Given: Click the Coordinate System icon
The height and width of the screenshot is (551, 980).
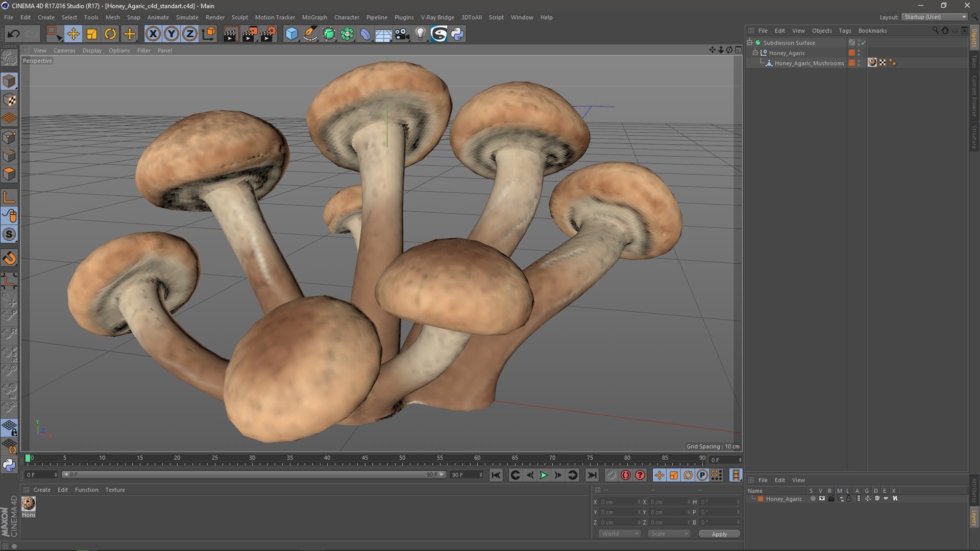Looking at the screenshot, I should click(209, 34).
